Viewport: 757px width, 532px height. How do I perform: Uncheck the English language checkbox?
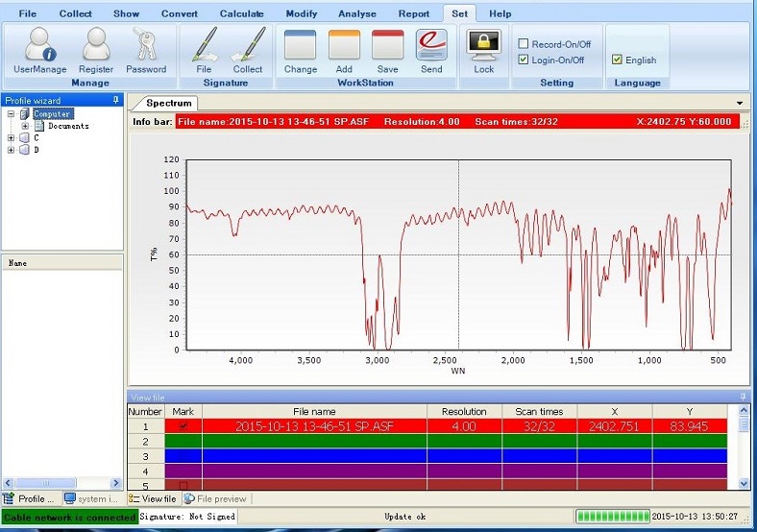[x=617, y=60]
